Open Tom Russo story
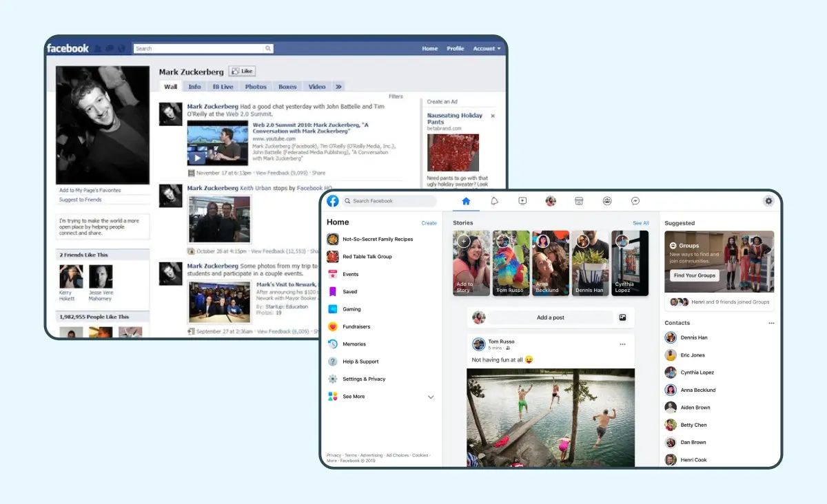The width and height of the screenshot is (827, 504). (x=511, y=263)
